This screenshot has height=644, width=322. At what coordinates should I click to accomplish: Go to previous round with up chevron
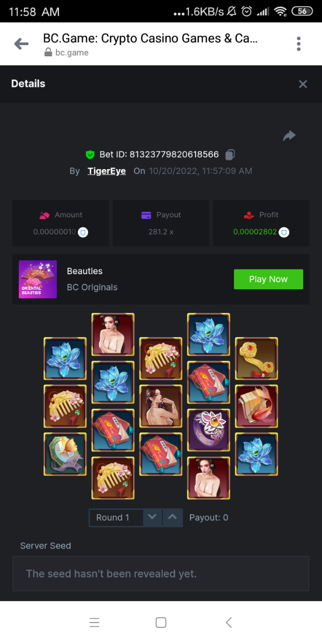click(172, 517)
